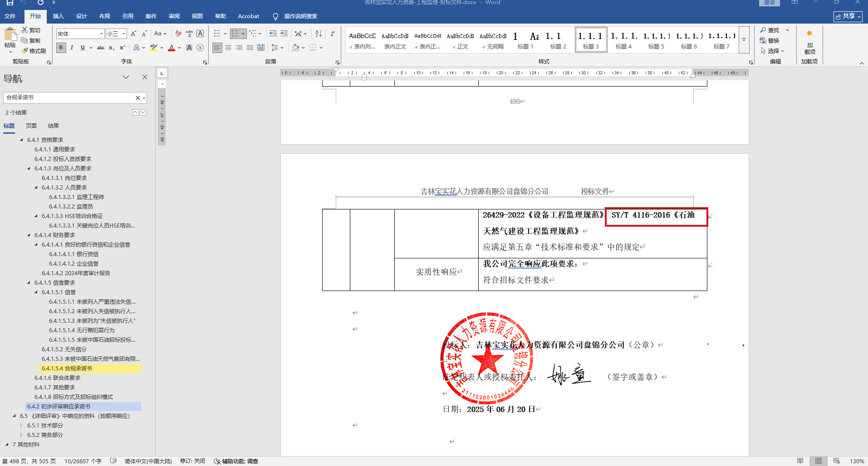Open the navigation pane options dropdown arrow
Viewport: 868px width, 466px height.
pyautogui.click(x=126, y=78)
